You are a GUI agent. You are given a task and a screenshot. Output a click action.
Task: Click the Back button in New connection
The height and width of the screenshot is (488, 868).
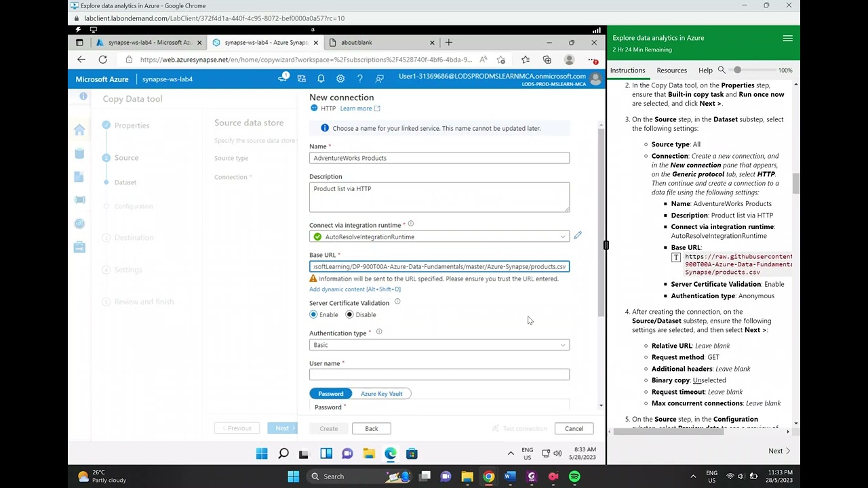click(371, 428)
